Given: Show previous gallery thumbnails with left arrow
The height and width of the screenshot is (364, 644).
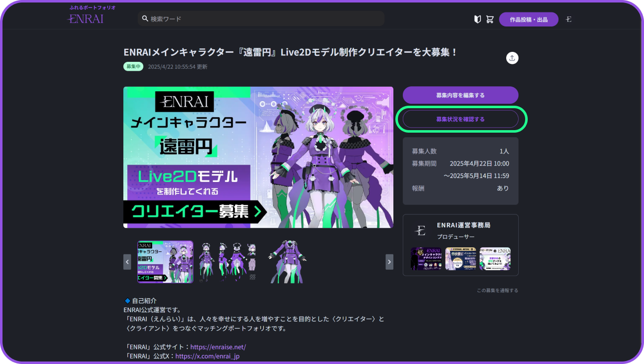Looking at the screenshot, I should click(x=127, y=262).
